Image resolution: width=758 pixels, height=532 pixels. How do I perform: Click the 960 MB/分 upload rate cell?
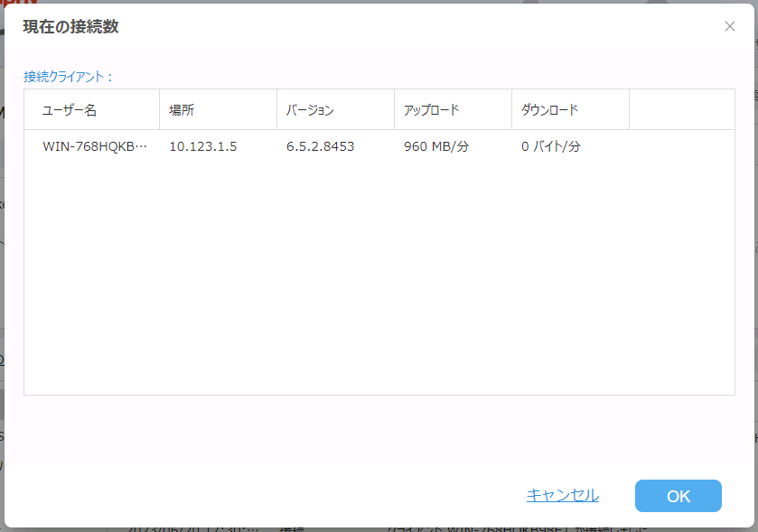pos(436,146)
